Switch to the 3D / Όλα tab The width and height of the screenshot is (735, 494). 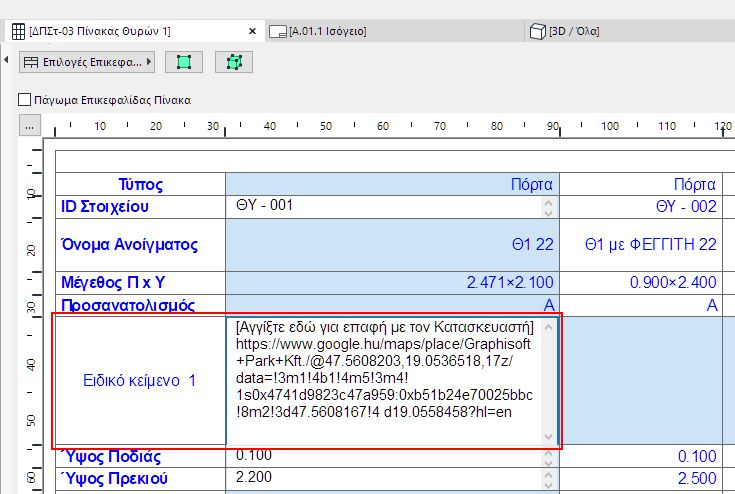click(x=630, y=31)
